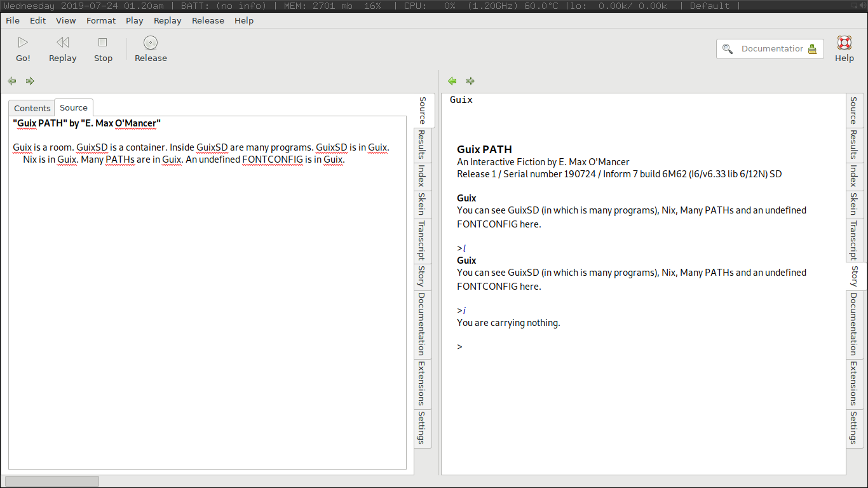Select left panel Skein tab
Viewport: 868px width, 488px height.
[423, 203]
